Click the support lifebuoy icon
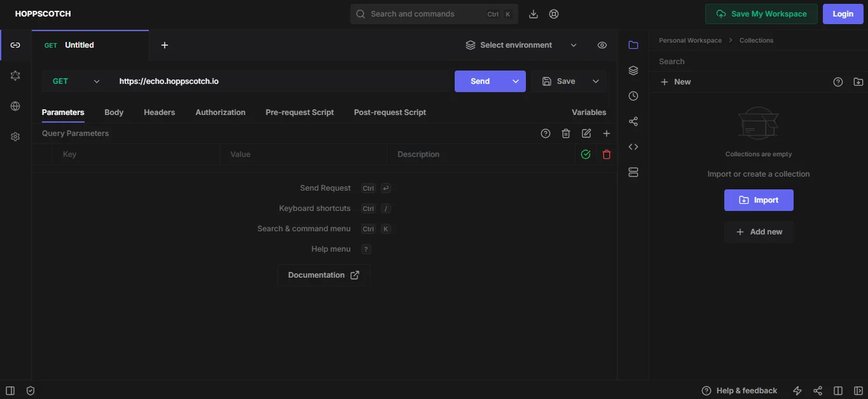Image resolution: width=868 pixels, height=399 pixels. pos(554,14)
